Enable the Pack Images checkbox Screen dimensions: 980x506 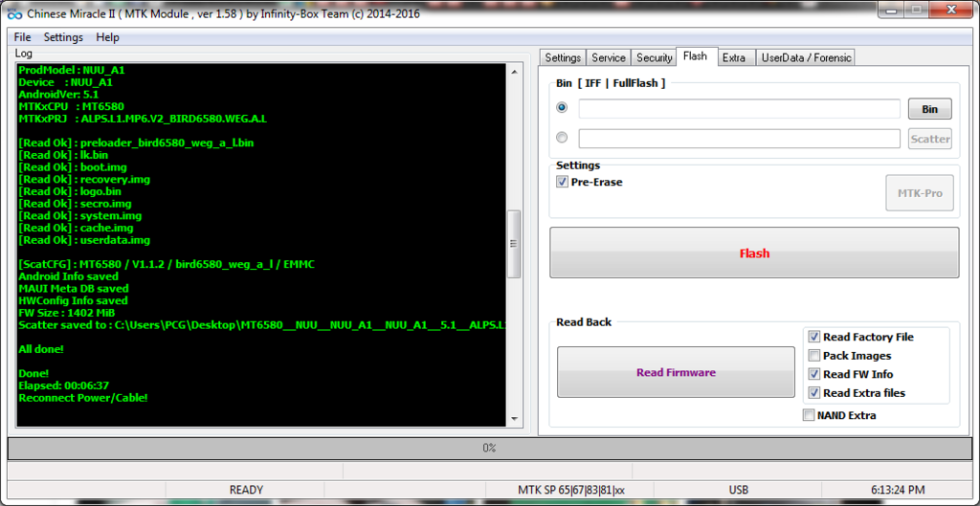coord(813,356)
